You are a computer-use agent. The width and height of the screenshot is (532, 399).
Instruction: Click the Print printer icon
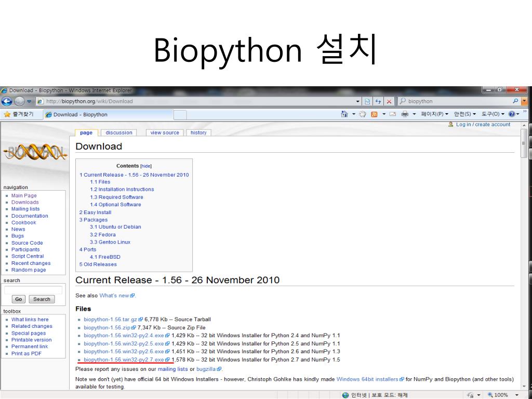[x=404, y=114]
